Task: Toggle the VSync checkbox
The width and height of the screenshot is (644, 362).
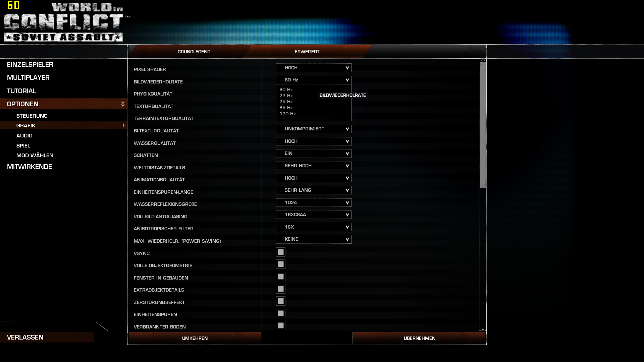Action: 281,252
